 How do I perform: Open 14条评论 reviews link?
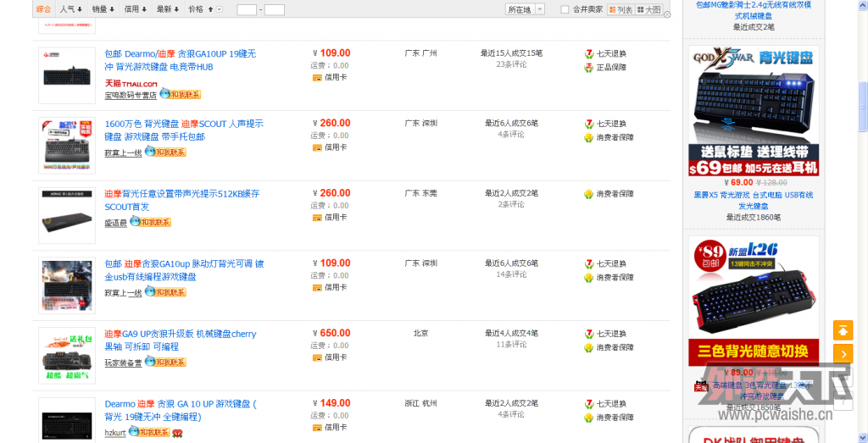tap(511, 274)
